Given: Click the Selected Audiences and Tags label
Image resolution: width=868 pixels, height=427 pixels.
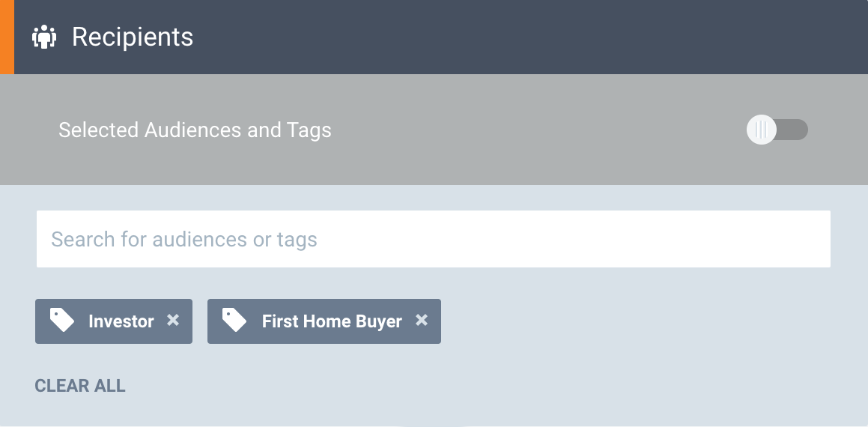Looking at the screenshot, I should (195, 130).
